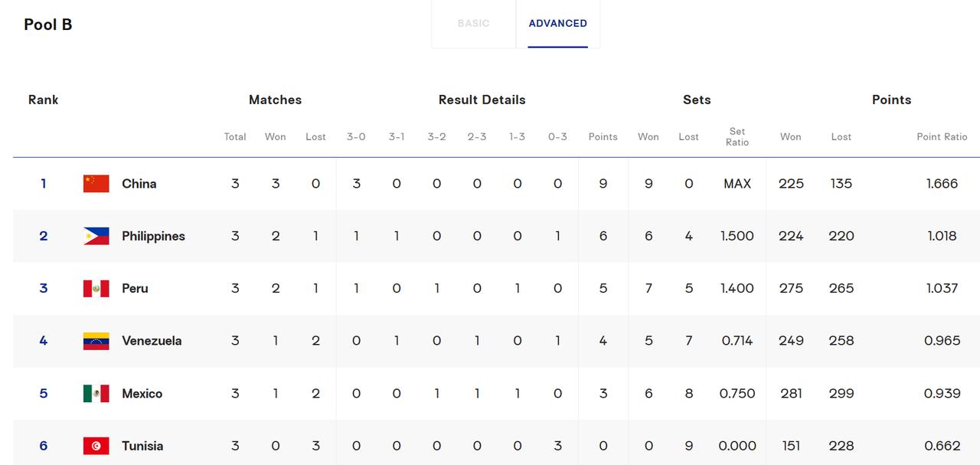The width and height of the screenshot is (980, 465).
Task: Click the Peru flag icon
Action: [96, 288]
